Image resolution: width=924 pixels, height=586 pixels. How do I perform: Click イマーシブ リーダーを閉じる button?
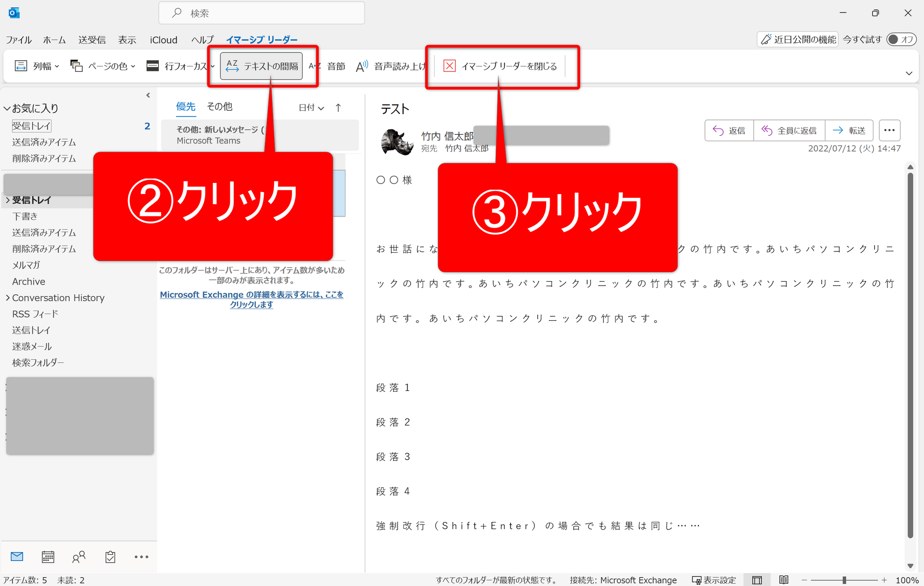pyautogui.click(x=500, y=66)
